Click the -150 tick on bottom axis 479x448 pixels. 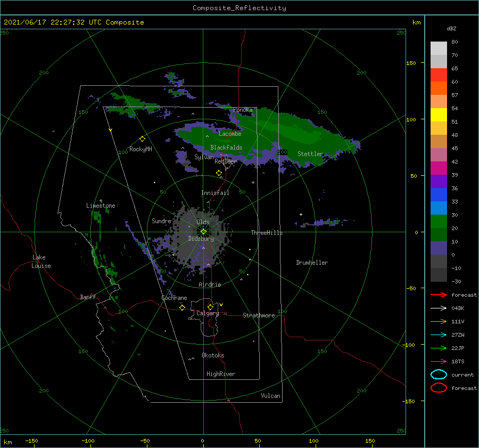pyautogui.click(x=32, y=441)
